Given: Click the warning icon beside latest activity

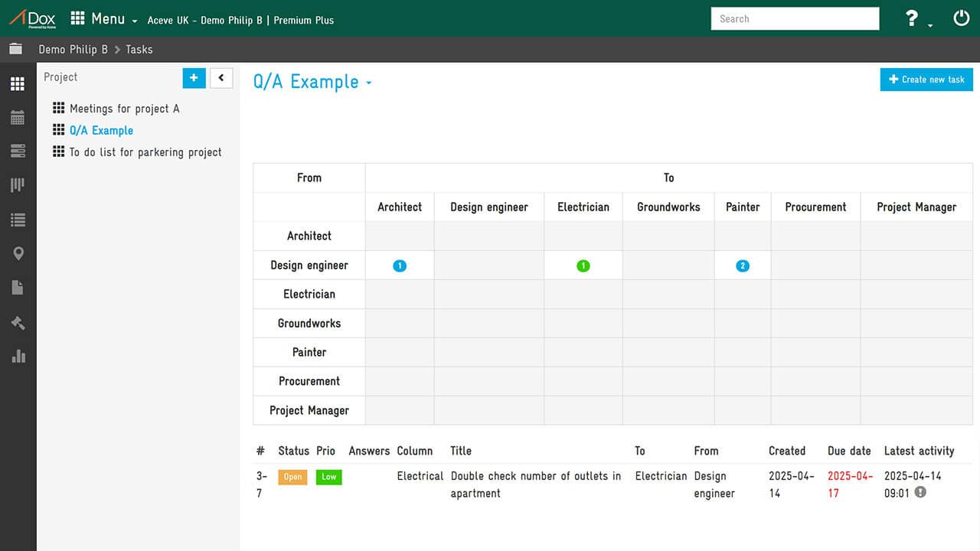Looking at the screenshot, I should pyautogui.click(x=920, y=492).
